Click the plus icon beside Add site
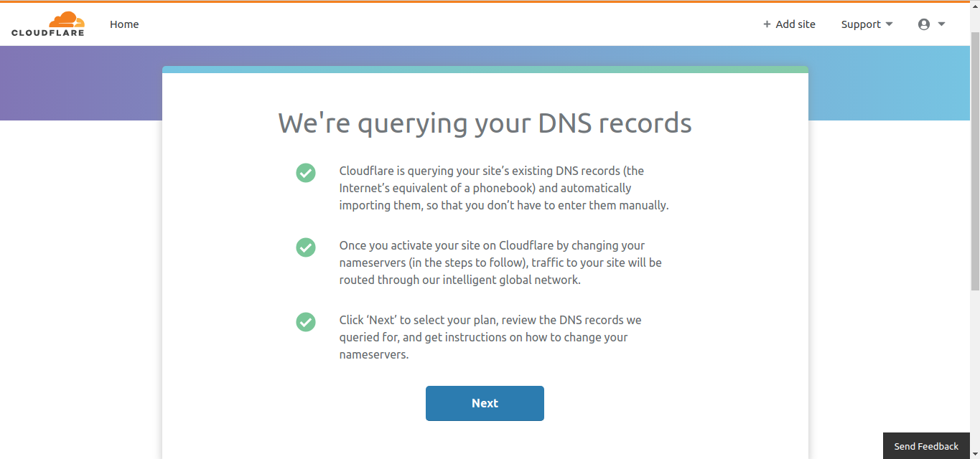The image size is (980, 459). coord(767,24)
